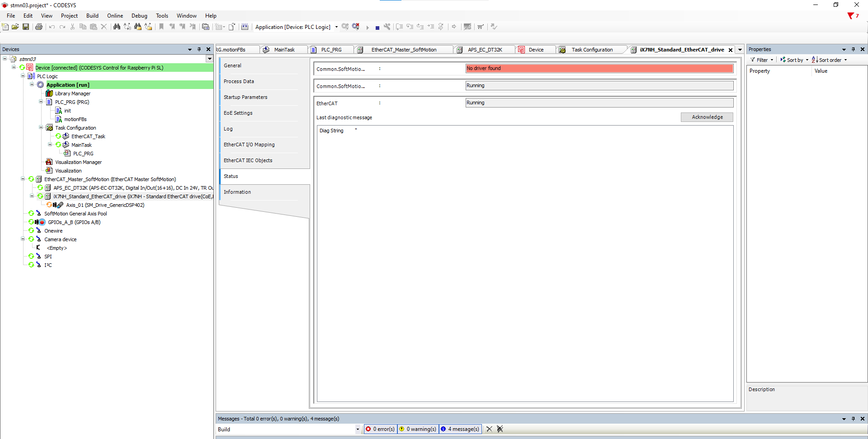This screenshot has height=439, width=868.
Task: Click the Application gear icon in tree
Action: pos(41,85)
